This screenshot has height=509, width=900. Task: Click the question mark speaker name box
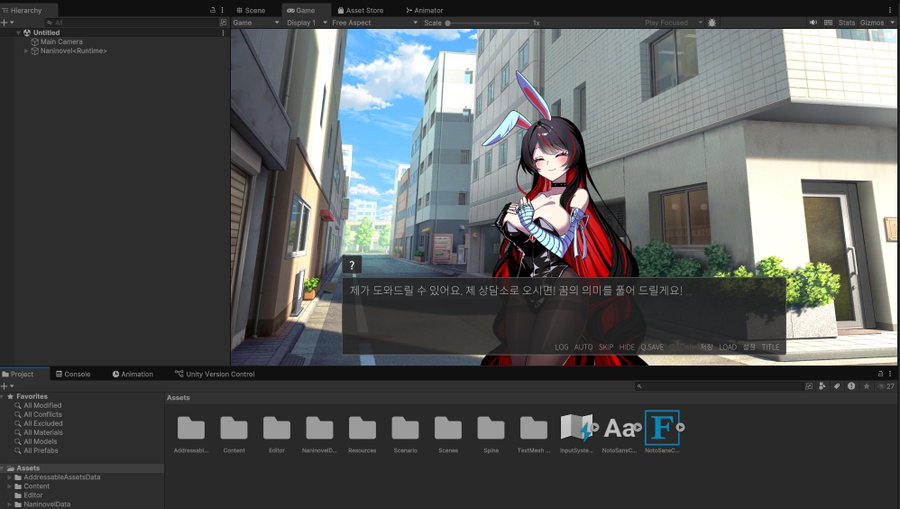pos(352,265)
